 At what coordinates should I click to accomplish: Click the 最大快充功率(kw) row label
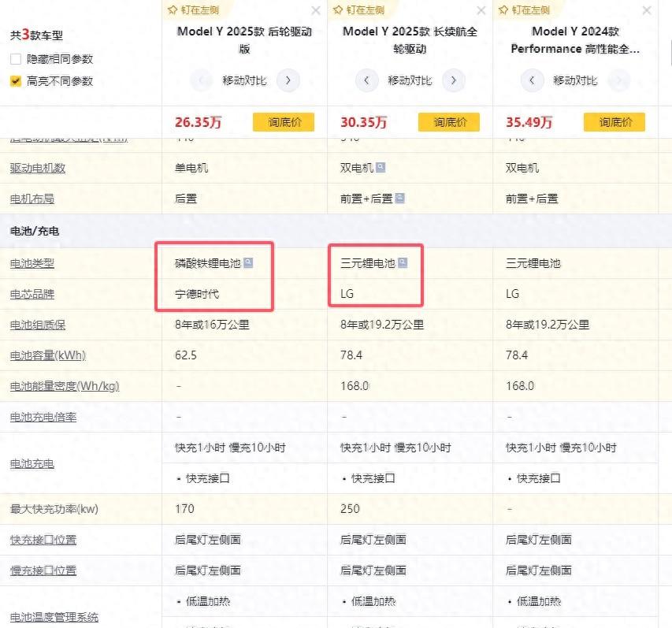point(54,509)
